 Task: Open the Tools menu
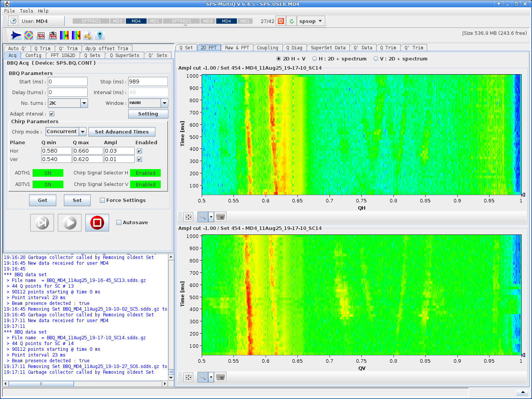[26, 11]
